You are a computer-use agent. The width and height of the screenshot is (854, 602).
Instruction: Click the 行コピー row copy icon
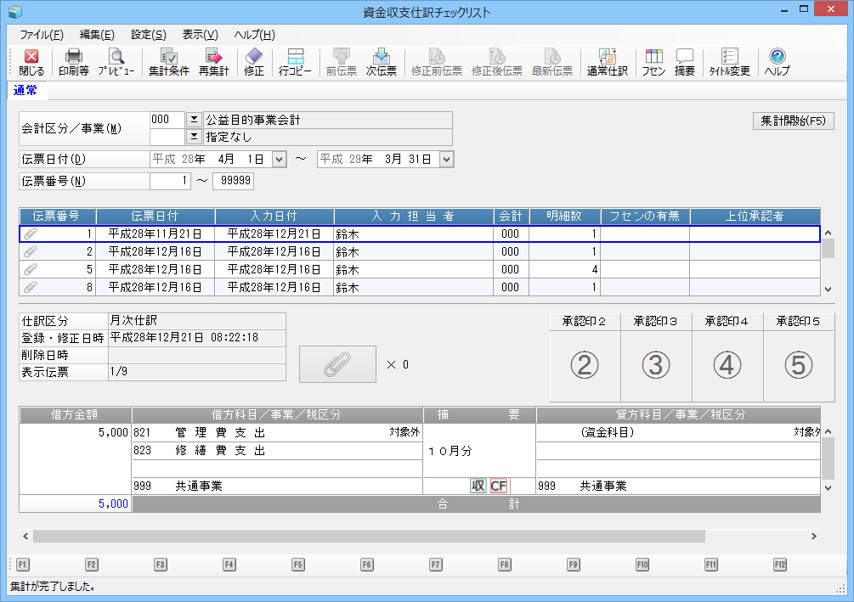point(295,62)
